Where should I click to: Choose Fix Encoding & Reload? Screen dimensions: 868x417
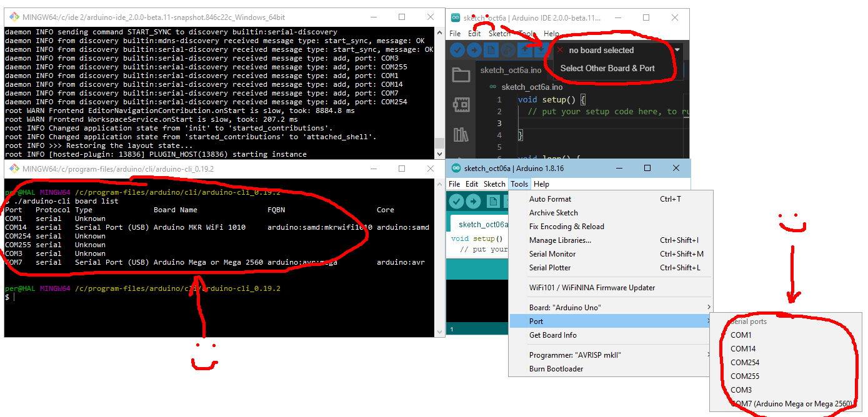point(611,226)
